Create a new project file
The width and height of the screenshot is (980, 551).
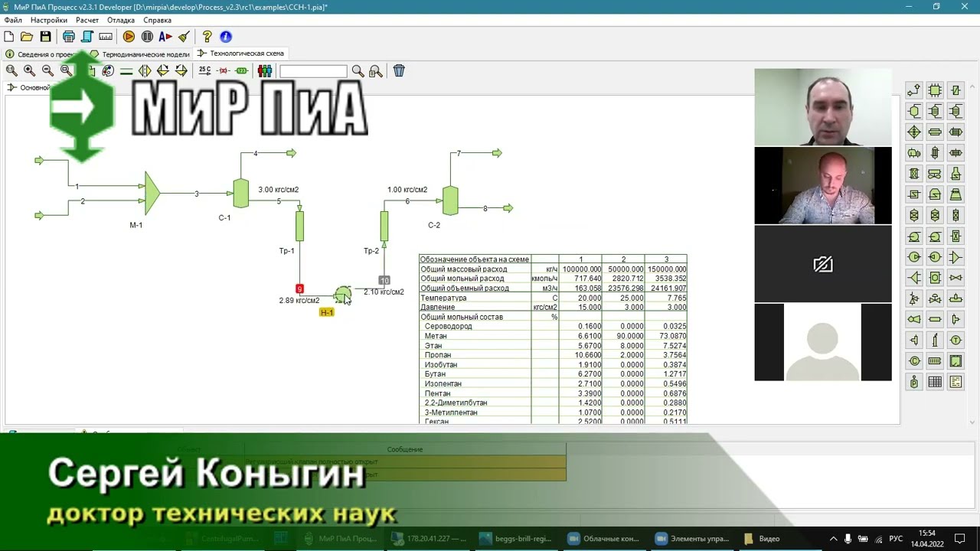pos(9,37)
